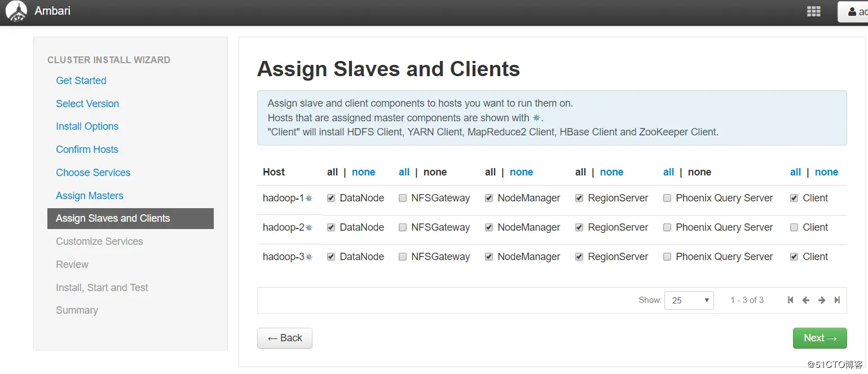Select none for Phoenix Query Server column
The image size is (868, 374).
(x=699, y=172)
